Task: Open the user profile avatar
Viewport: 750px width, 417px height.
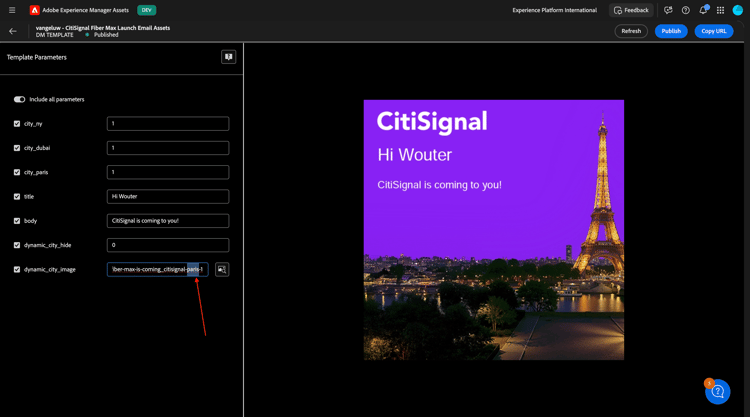Action: [738, 10]
